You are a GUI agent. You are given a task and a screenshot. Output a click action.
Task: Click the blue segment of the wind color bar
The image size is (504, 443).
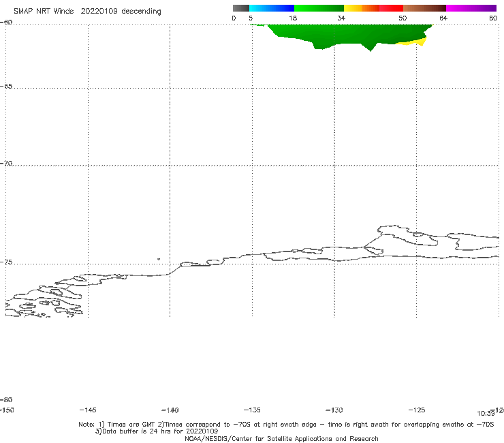[x=272, y=8]
